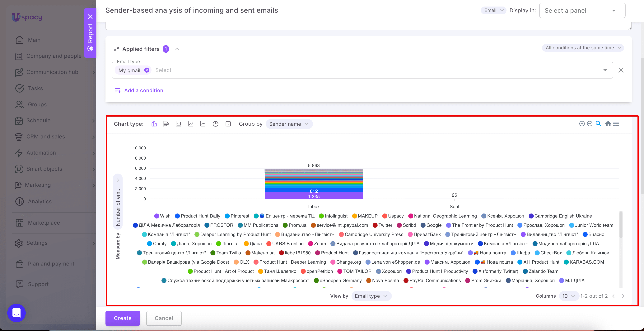This screenshot has width=644, height=331.
Task: Select the vertical bar chart type
Action: click(154, 124)
